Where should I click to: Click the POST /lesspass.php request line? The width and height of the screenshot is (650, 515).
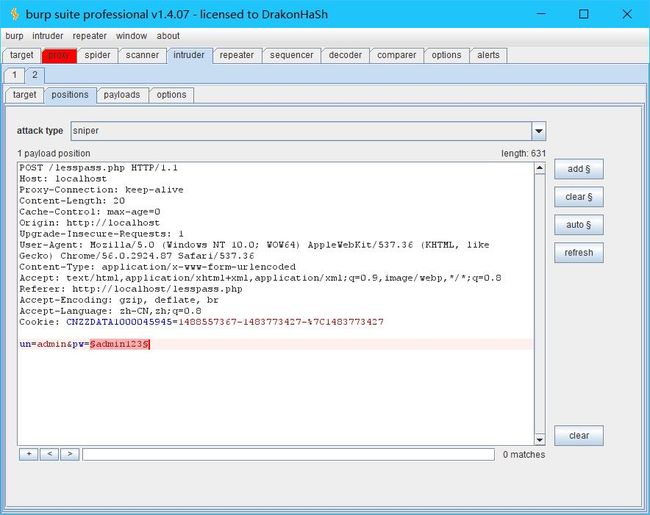click(x=99, y=168)
